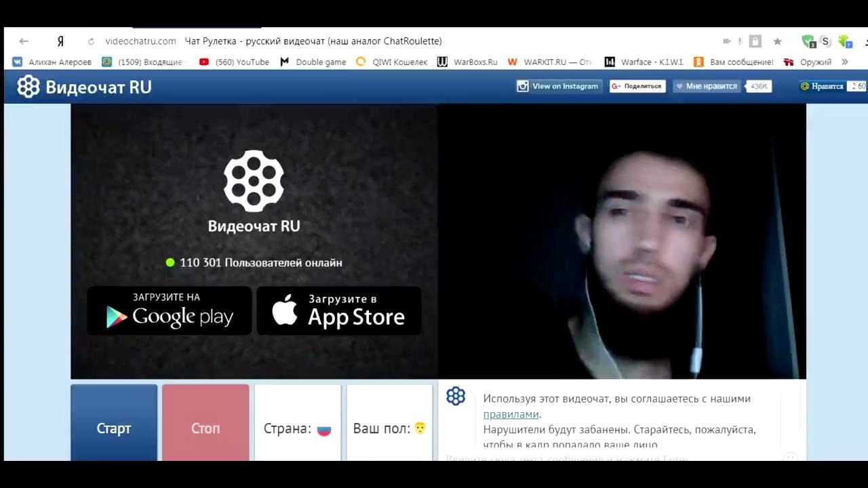868x488 pixels.
Task: Click the Мне нравится like button
Action: 705,86
